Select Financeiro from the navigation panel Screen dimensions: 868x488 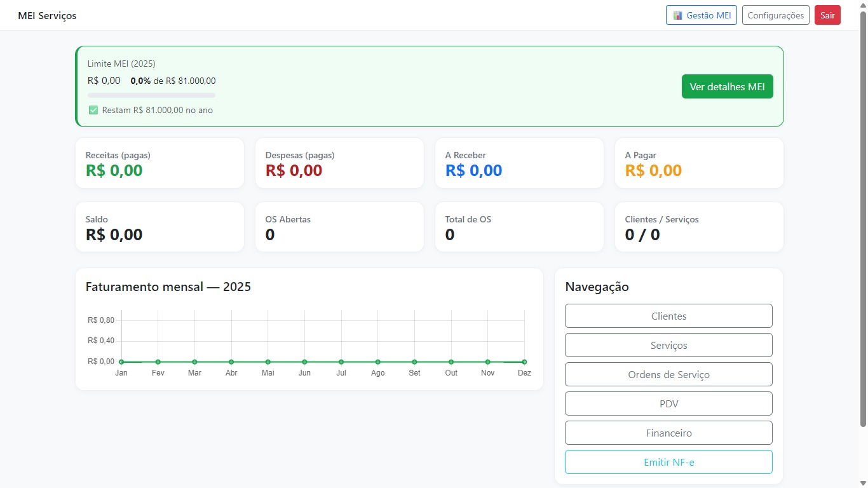[x=668, y=433]
